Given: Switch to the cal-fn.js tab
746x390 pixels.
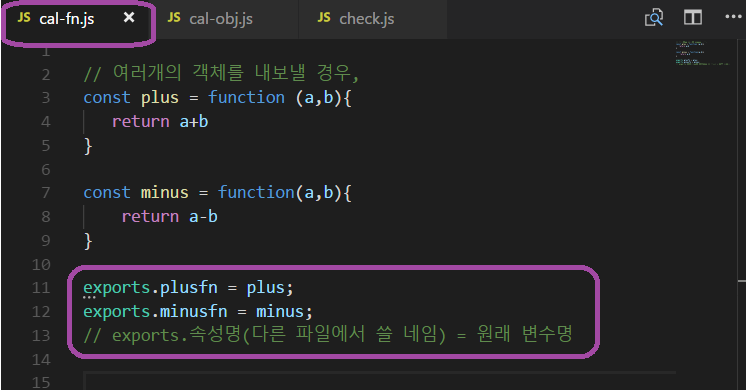Looking at the screenshot, I should coord(78,19).
